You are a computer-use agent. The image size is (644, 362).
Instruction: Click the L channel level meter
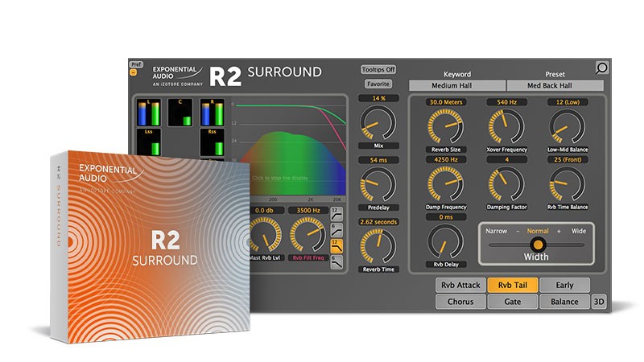(x=149, y=112)
